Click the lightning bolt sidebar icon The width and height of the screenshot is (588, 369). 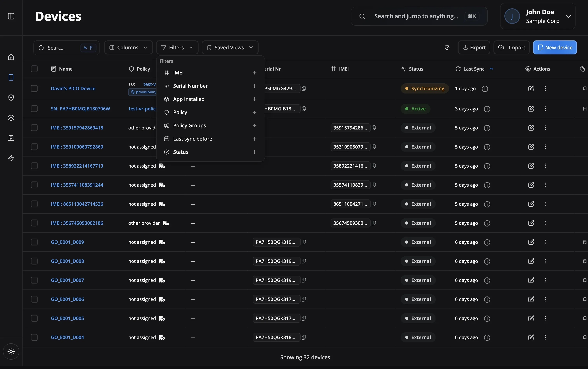click(x=11, y=158)
